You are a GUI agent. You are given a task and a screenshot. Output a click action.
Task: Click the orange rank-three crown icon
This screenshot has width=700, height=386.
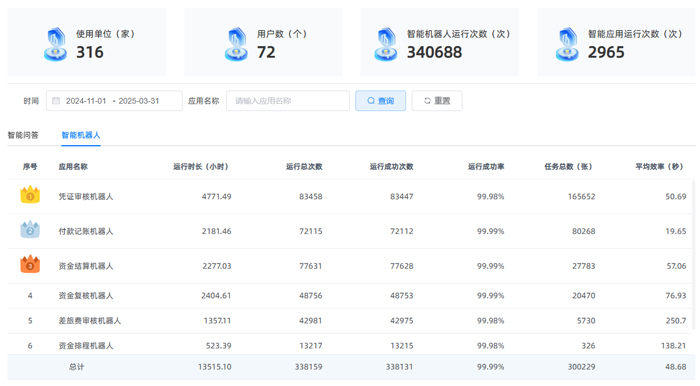[x=30, y=264]
